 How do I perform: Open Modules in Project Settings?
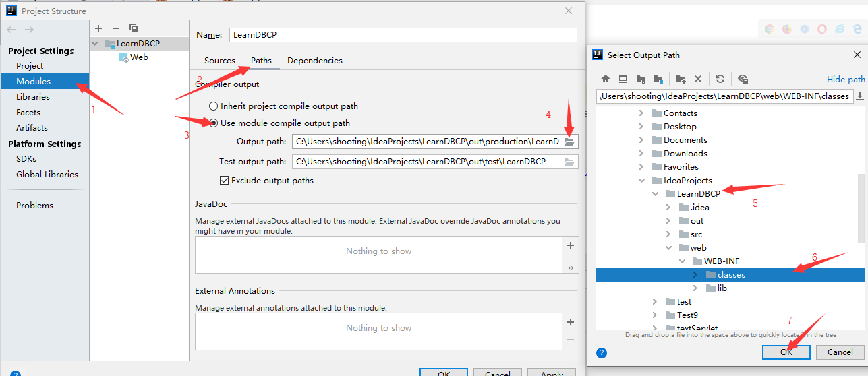coord(45,82)
